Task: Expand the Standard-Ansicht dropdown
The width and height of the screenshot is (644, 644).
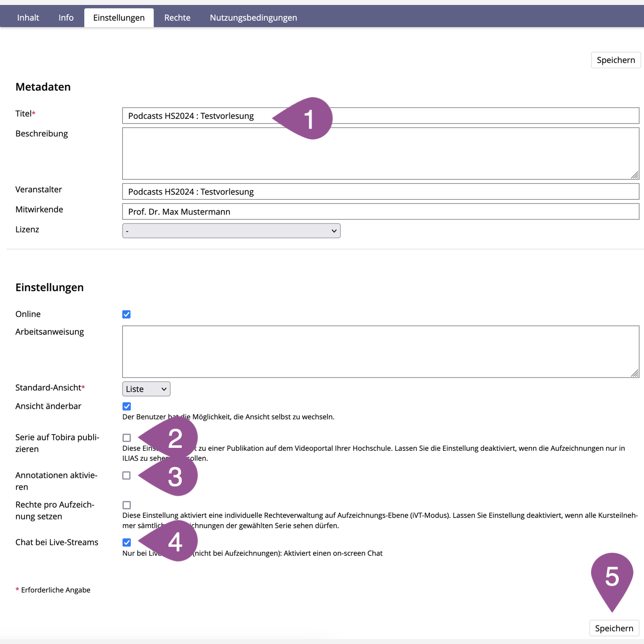Action: 146,389
